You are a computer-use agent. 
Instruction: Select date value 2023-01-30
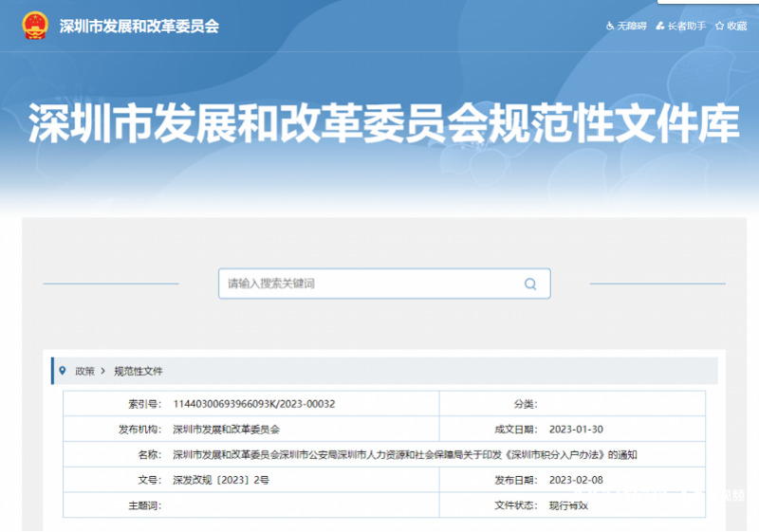(576, 430)
